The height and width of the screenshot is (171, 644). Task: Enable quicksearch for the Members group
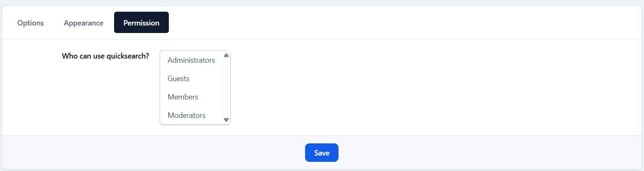tap(183, 97)
